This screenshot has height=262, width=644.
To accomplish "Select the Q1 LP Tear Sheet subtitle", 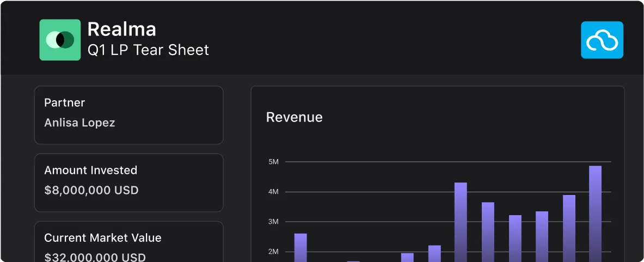I will (148, 50).
